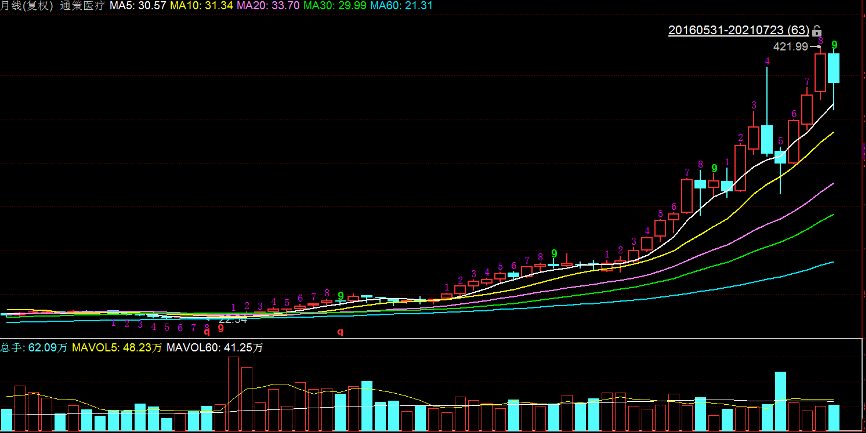Click the 22.34 low price marker
The height and width of the screenshot is (433, 866).
[232, 320]
